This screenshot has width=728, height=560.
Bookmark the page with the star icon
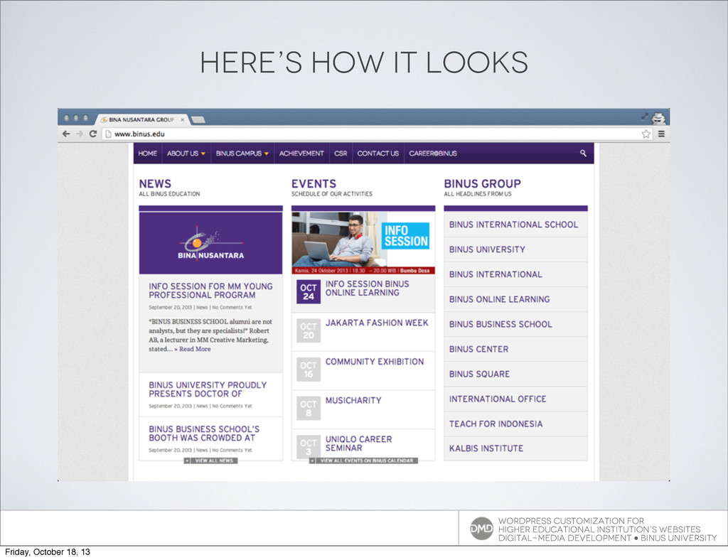click(x=646, y=134)
